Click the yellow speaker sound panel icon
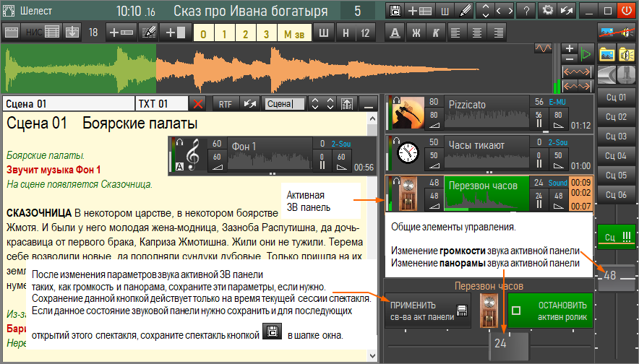Viewport: 639px width, 364px height. pos(626,54)
